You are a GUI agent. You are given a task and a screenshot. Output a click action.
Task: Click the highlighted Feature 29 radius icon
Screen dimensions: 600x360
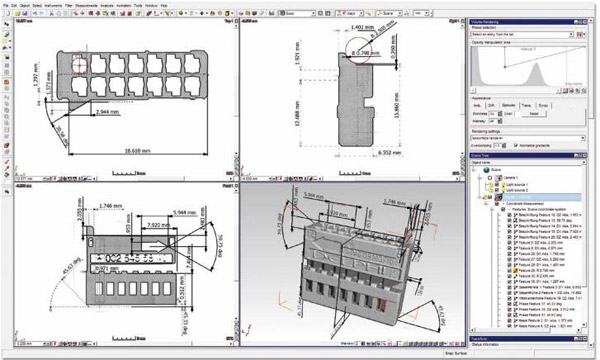pyautogui.click(x=515, y=270)
